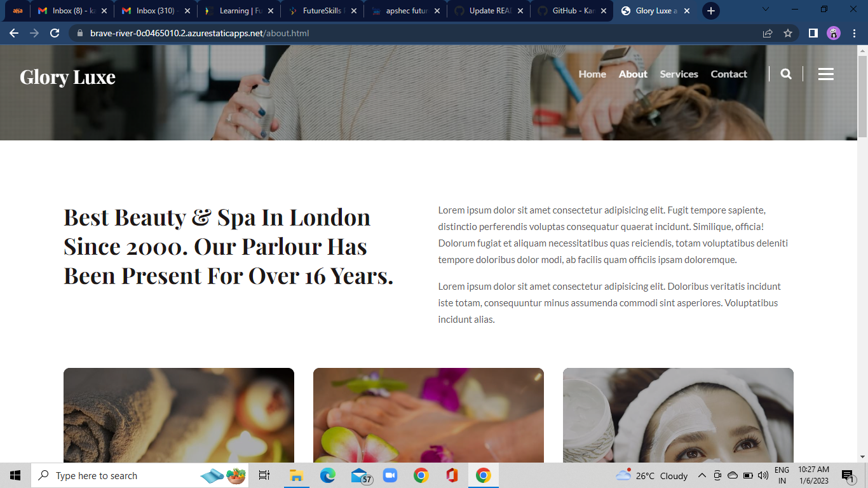Screen dimensions: 868x488
Task: Go back using the browser back arrow
Action: pos(14,33)
